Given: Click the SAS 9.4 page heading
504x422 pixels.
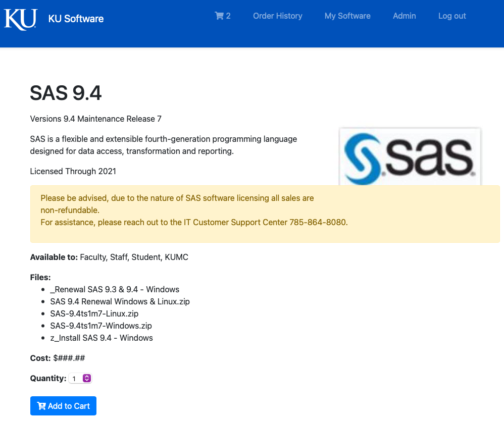Looking at the screenshot, I should [x=66, y=93].
